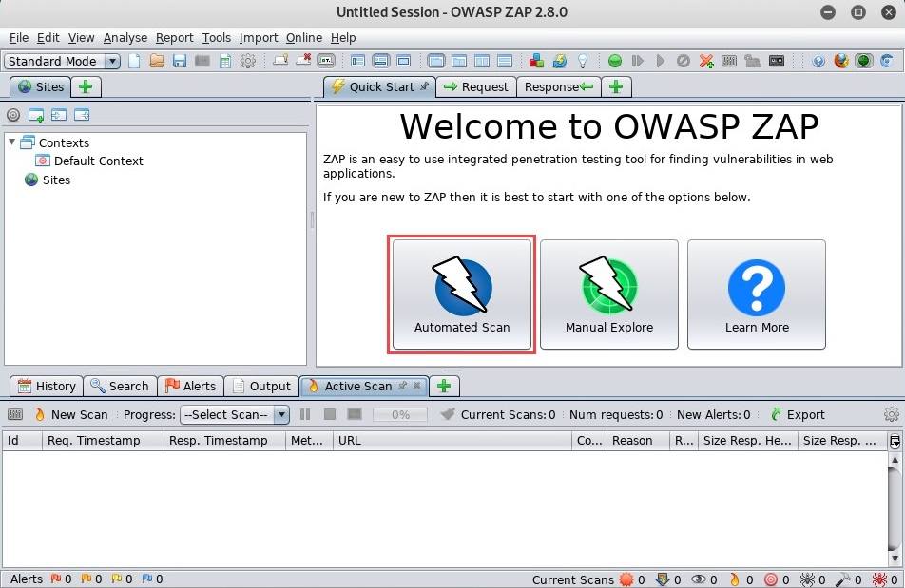Select the stacked horizontal panels icon
Viewport: 905px width, 588px height.
click(x=505, y=61)
